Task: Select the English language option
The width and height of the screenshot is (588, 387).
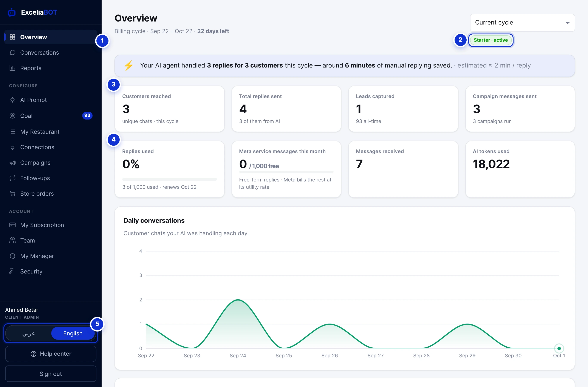Action: pos(73,333)
